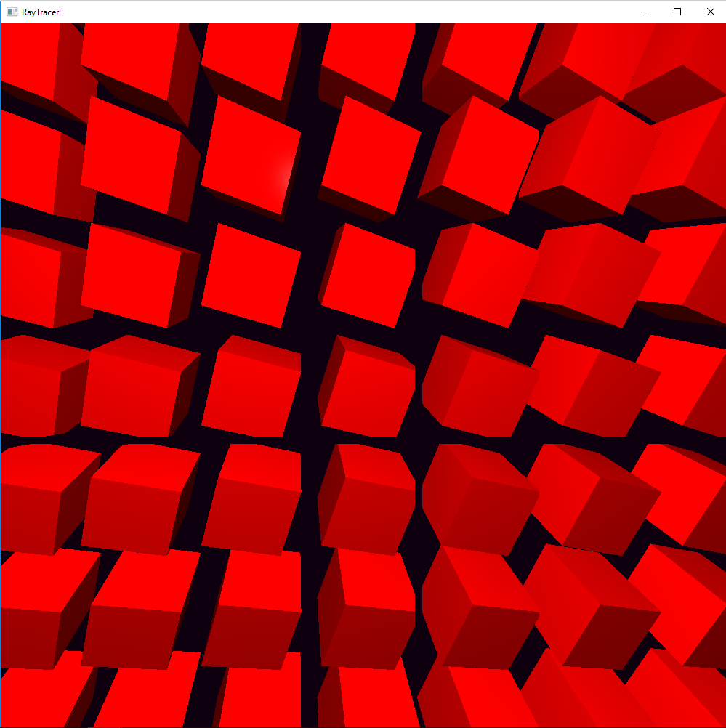Select the cube directly right of highlighted cube
726x728 pixels.
click(x=369, y=156)
